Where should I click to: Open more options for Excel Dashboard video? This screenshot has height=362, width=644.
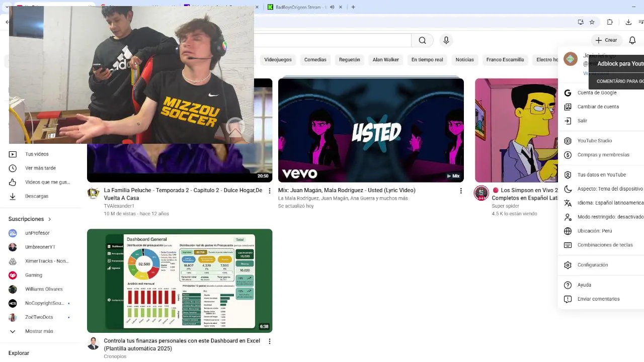click(269, 341)
